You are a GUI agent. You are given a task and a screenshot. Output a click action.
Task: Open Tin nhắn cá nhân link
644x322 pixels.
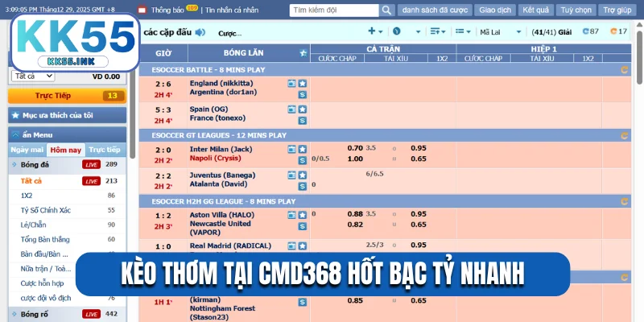coord(232,10)
